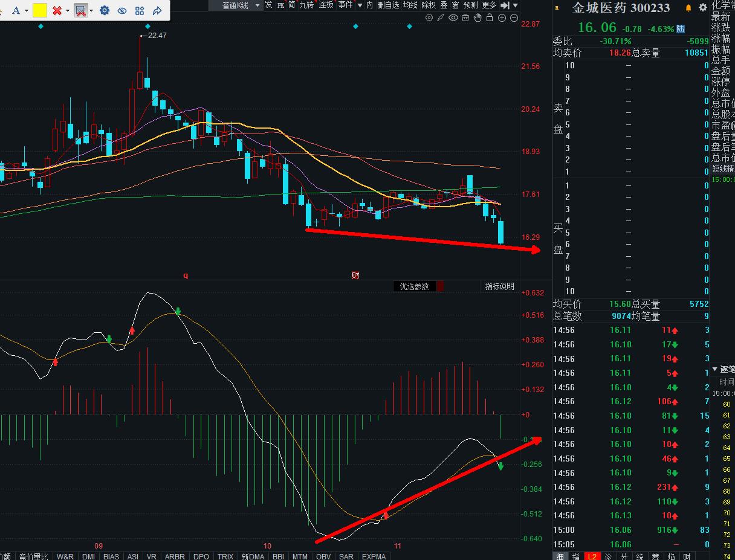
Task: Open the text tool dropdown arrow
Action: [26, 11]
